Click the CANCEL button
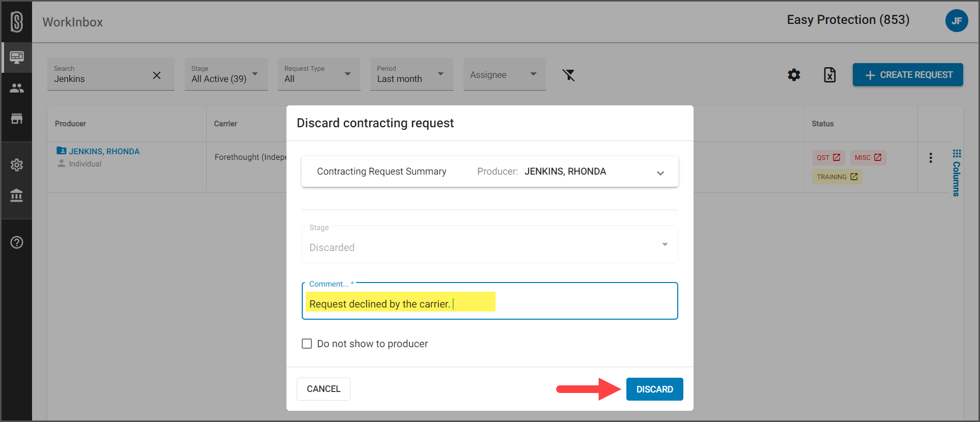 pos(324,389)
